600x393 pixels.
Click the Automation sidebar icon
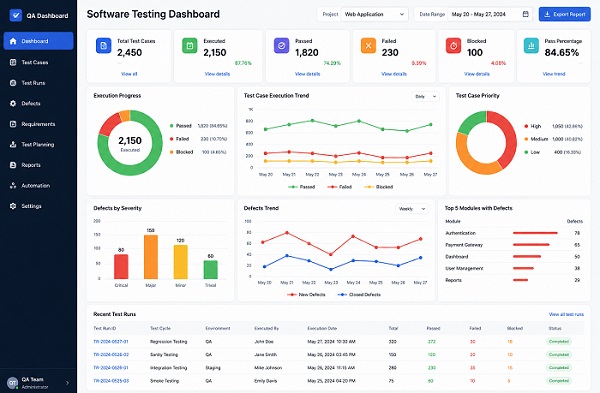click(x=13, y=186)
